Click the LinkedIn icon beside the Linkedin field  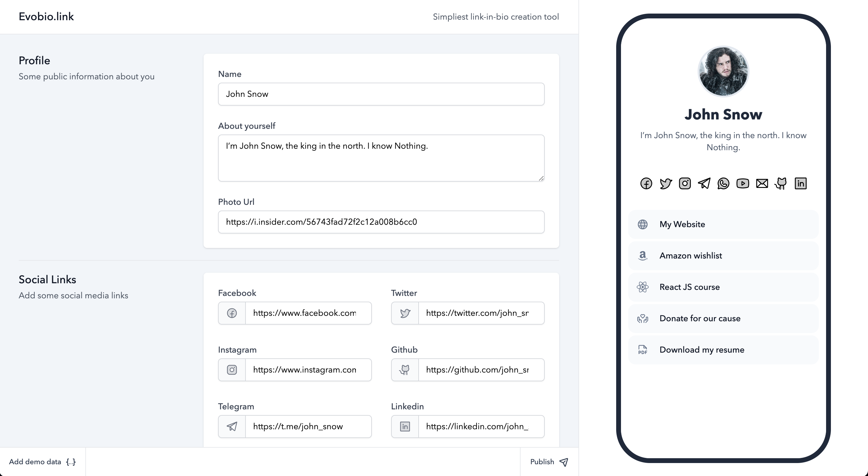tap(405, 427)
